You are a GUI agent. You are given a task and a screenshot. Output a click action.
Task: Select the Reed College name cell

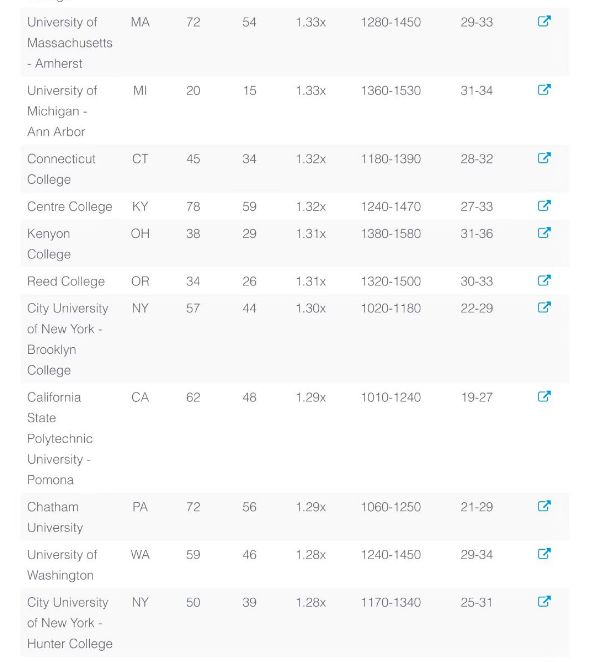(66, 281)
